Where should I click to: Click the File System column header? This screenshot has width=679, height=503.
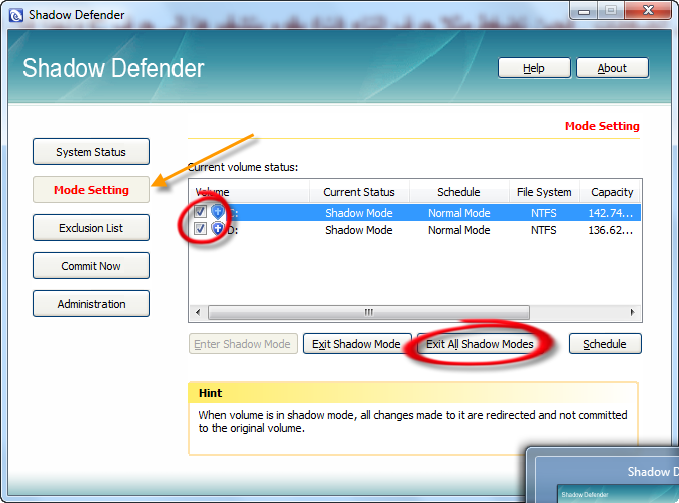[544, 192]
